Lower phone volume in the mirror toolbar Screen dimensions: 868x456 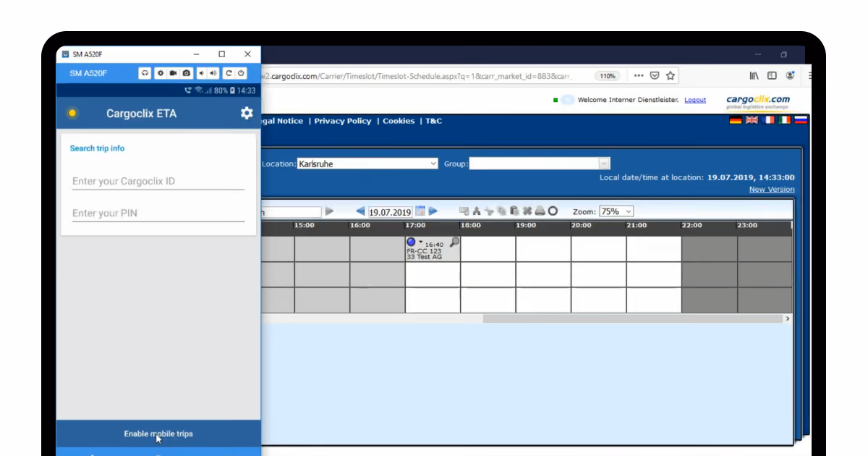[201, 73]
